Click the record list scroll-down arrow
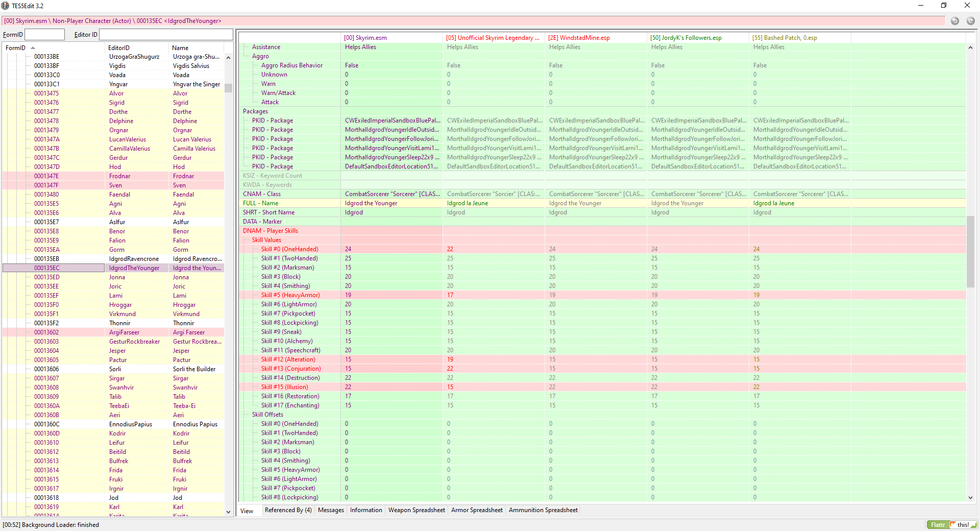 [x=228, y=512]
